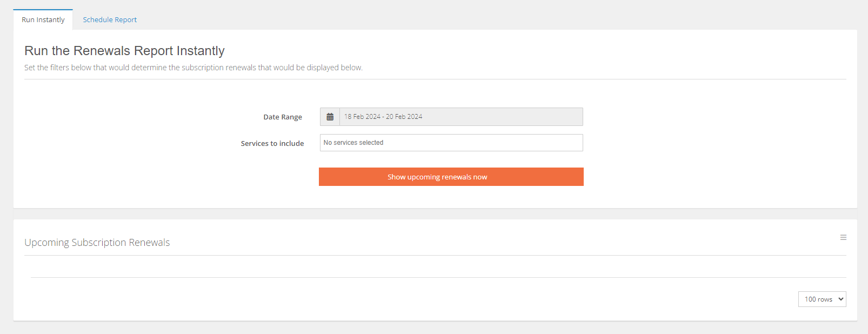Click the filters description text below heading
The height and width of the screenshot is (334, 868).
tap(193, 68)
